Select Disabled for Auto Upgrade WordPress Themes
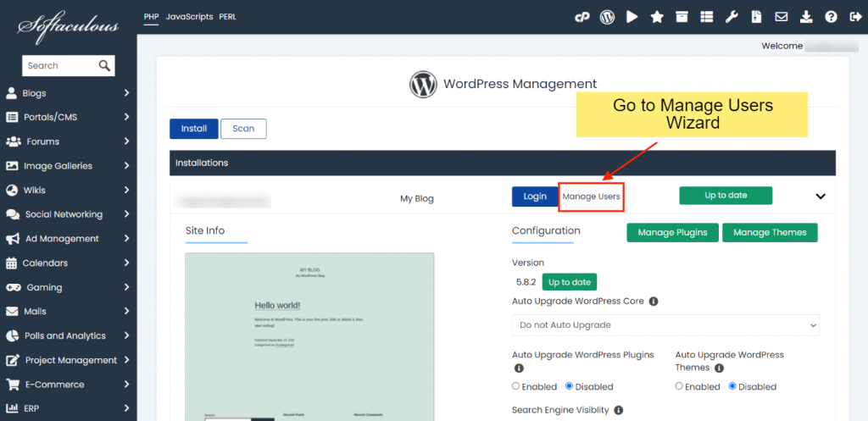 click(732, 386)
